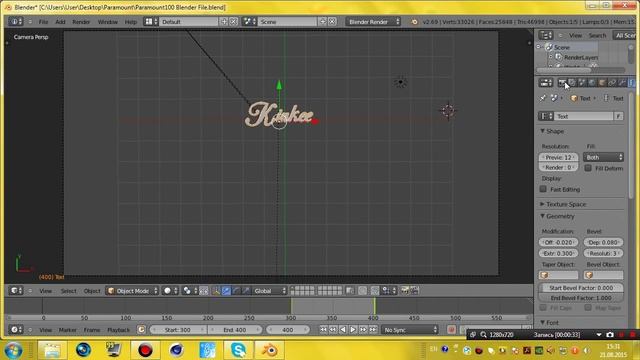The width and height of the screenshot is (640, 360).
Task: Open the Help menu
Action: [131, 22]
